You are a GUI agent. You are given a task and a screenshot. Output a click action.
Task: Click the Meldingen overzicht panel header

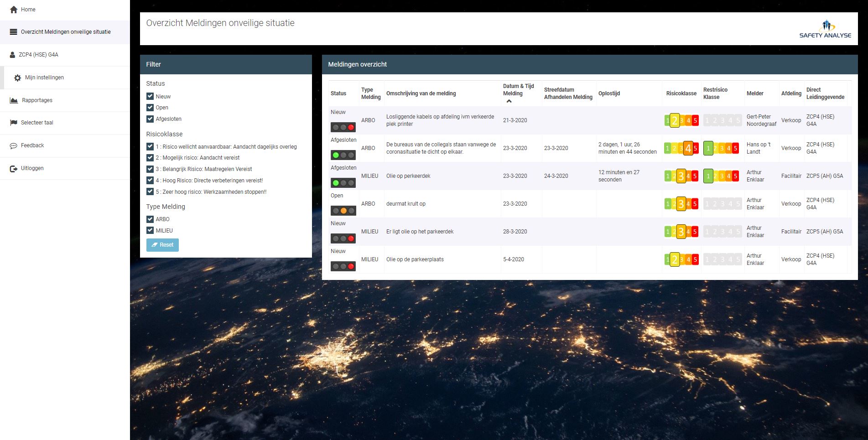357,64
